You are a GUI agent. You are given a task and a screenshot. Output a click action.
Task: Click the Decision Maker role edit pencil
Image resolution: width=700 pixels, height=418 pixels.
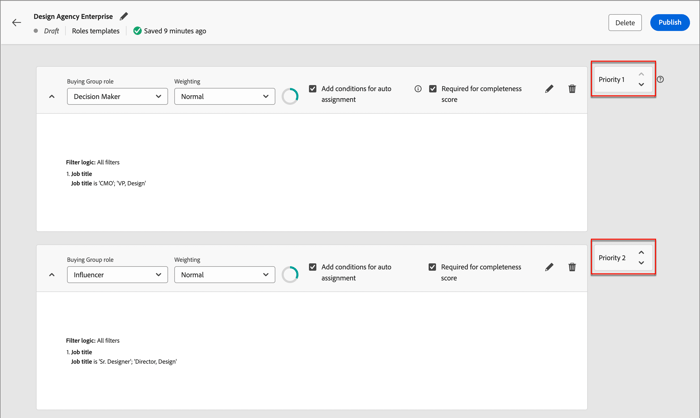[549, 89]
